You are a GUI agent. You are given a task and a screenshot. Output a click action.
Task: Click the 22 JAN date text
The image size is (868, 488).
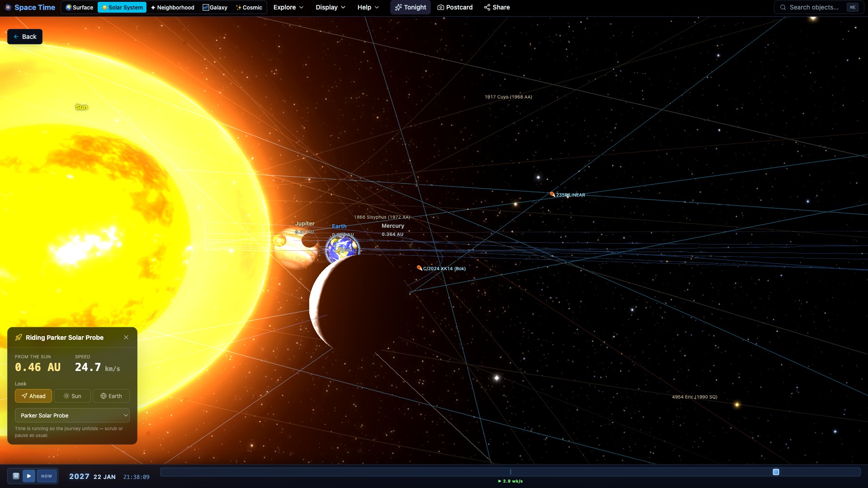104,477
